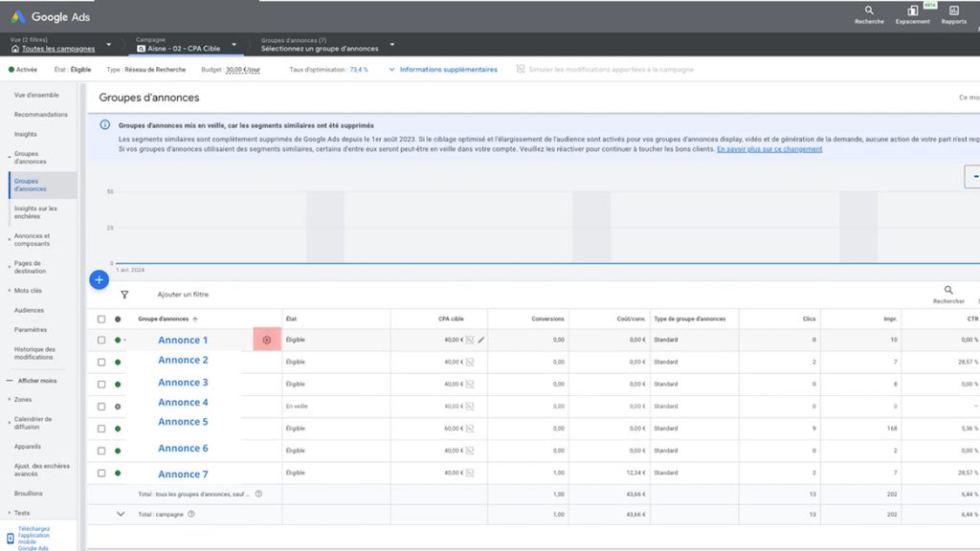
Task: Open Insights in sidebar
Action: click(26, 134)
